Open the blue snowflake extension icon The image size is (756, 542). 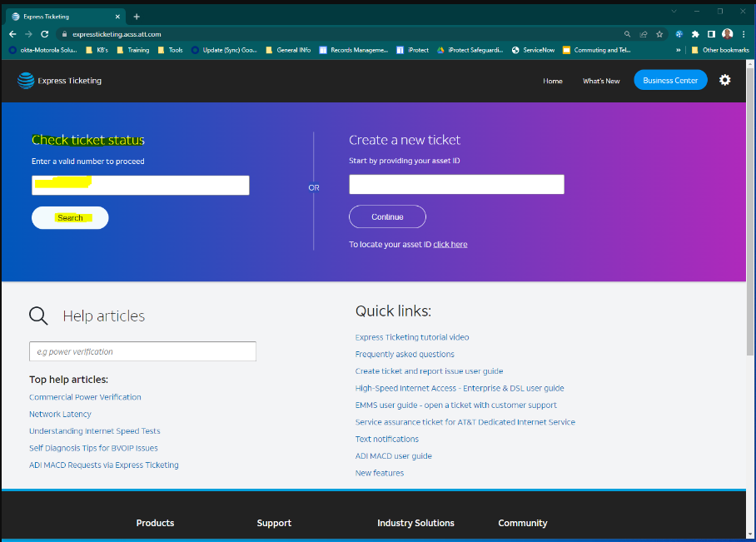(x=679, y=34)
